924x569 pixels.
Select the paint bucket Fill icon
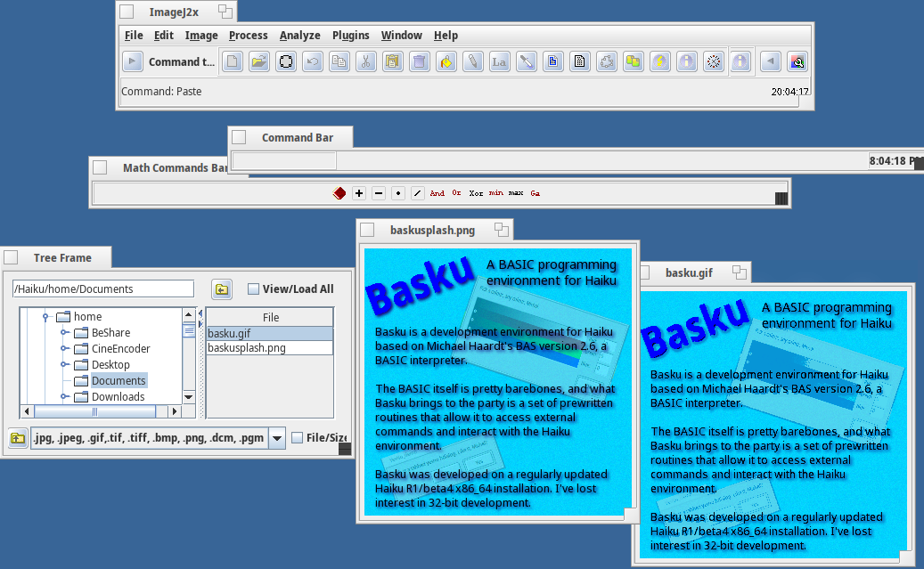pos(446,61)
